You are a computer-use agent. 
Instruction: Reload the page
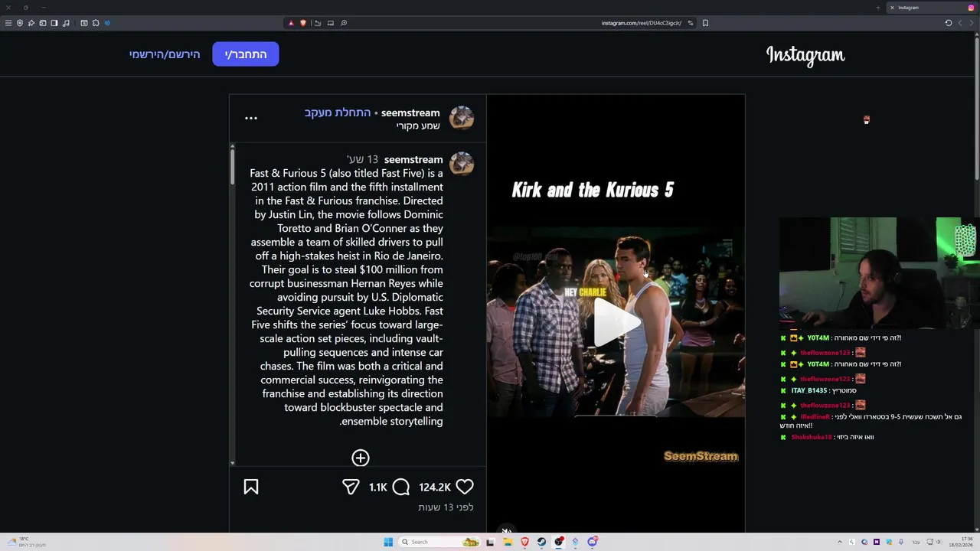tap(949, 23)
